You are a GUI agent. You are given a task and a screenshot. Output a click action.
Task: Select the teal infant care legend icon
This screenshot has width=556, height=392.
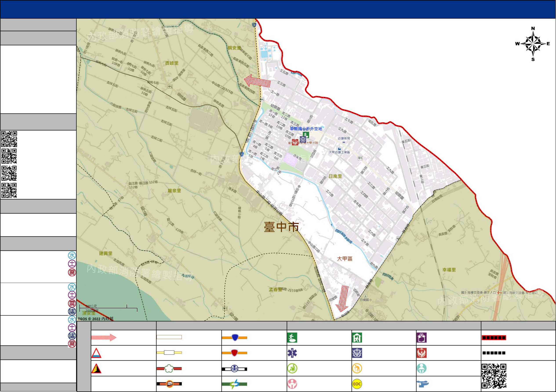coord(422,369)
